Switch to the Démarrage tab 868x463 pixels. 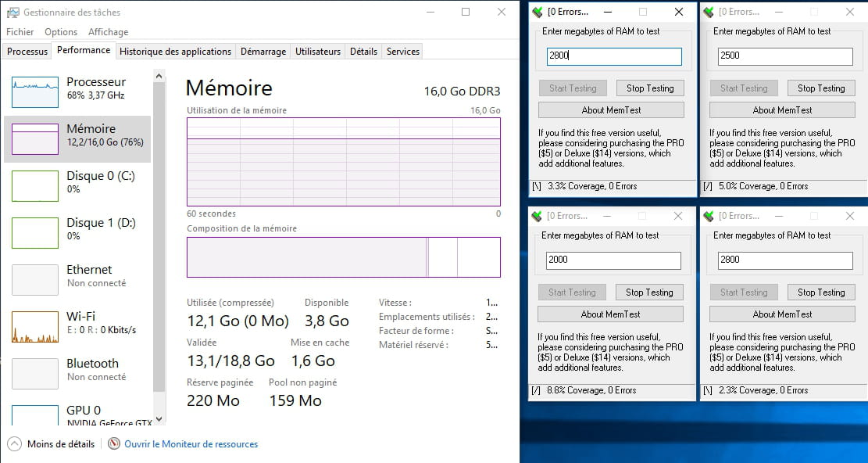click(263, 52)
